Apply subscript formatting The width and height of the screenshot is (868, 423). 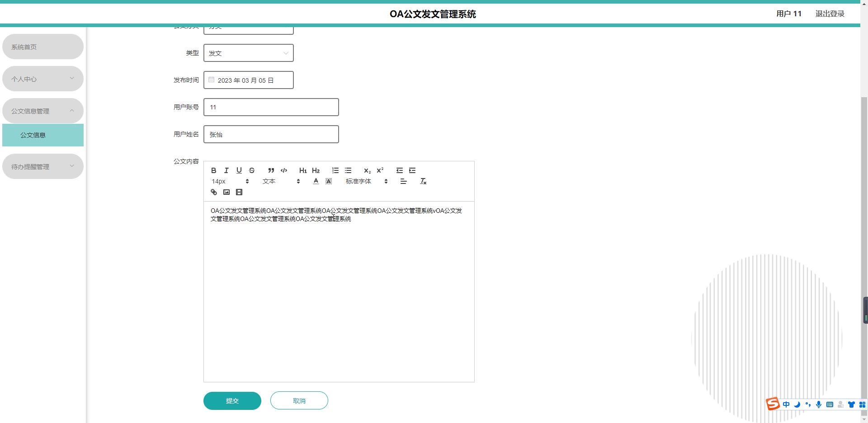368,170
